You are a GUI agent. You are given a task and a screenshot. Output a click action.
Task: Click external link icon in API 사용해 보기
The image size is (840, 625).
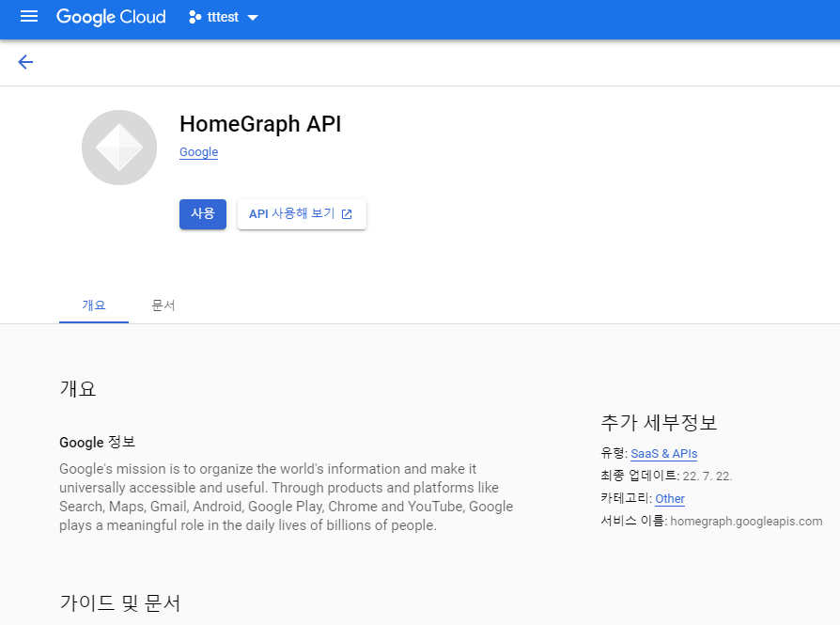pos(347,214)
